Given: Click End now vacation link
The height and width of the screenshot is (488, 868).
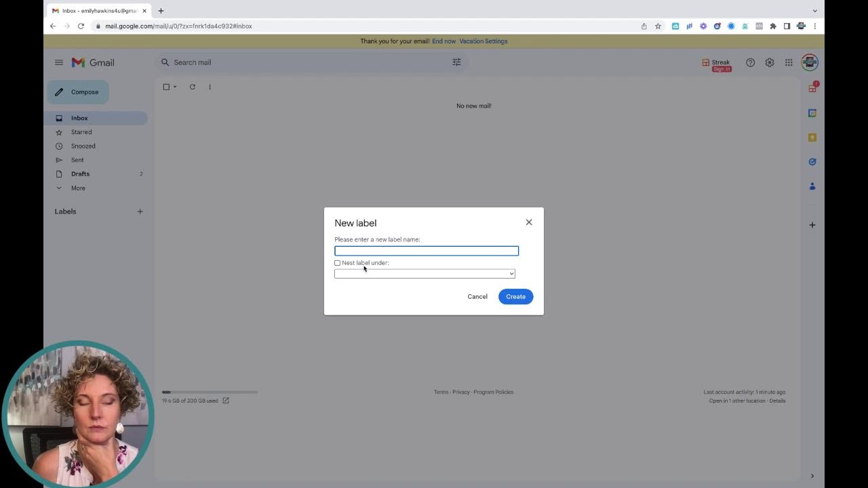Looking at the screenshot, I should click(444, 41).
